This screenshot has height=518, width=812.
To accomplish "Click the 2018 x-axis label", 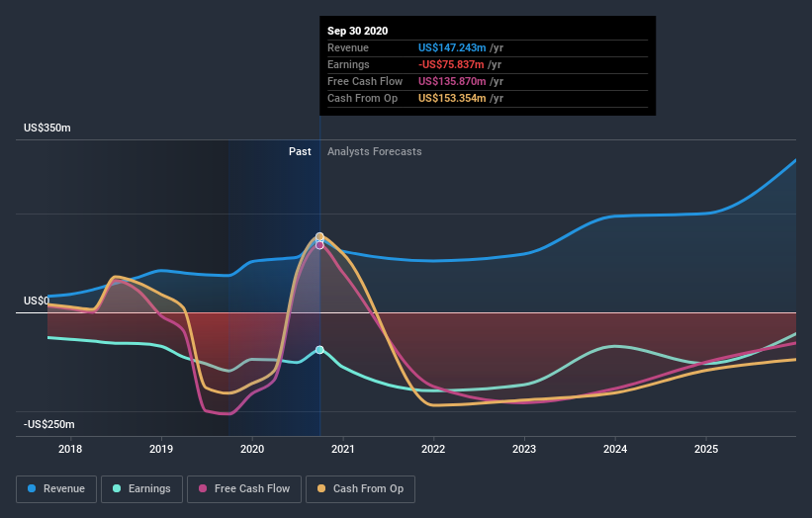I will (x=70, y=449).
